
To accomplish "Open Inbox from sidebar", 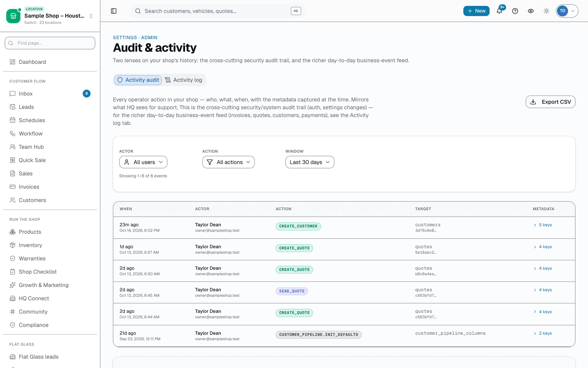I will [x=50, y=93].
